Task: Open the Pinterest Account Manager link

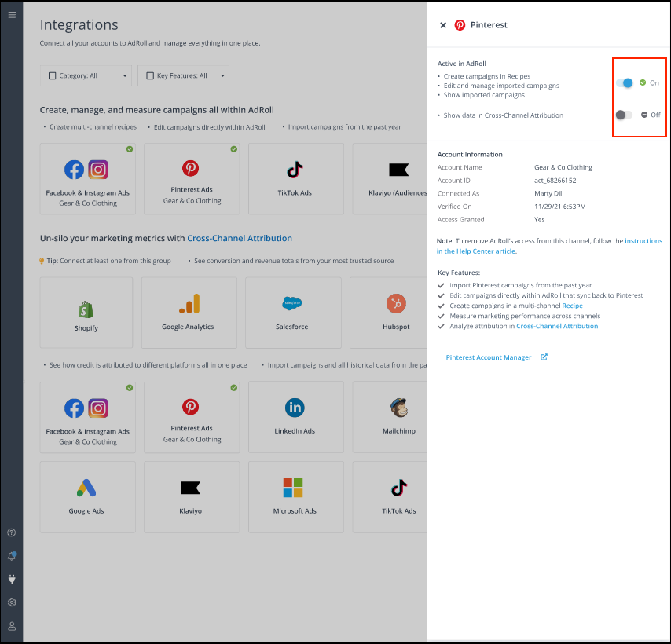Action: tap(488, 357)
